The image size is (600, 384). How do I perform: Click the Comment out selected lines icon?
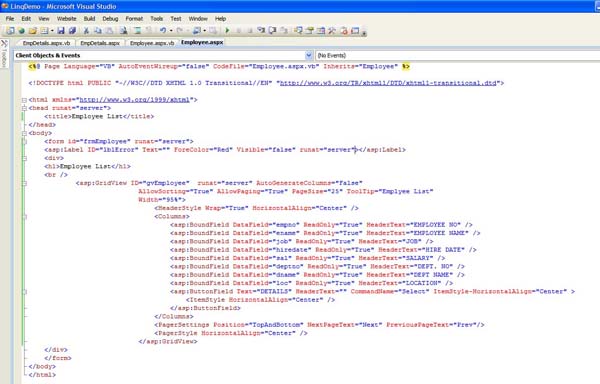137,31
